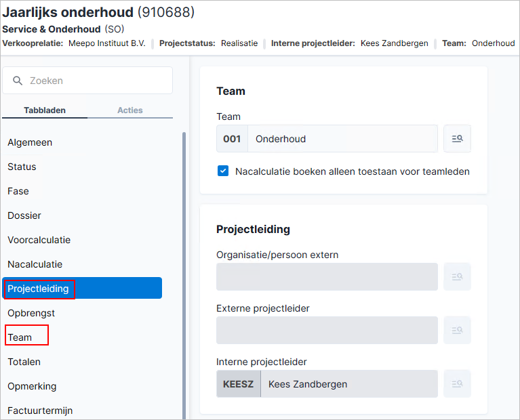Click the Organisatie/persoon extern lookup icon
This screenshot has width=520, height=420.
[x=457, y=276]
